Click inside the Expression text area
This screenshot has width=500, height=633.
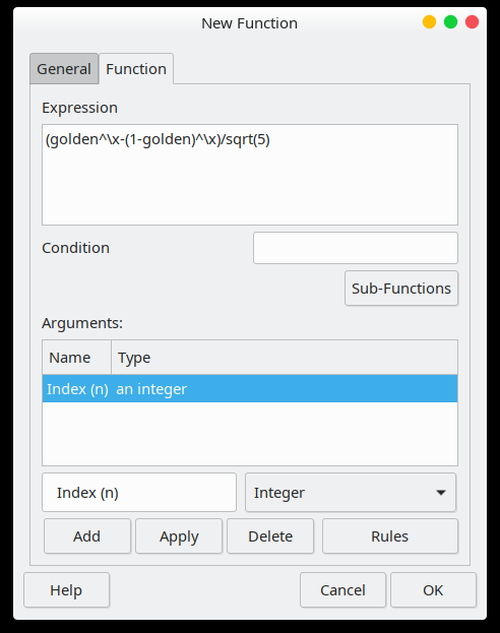250,174
